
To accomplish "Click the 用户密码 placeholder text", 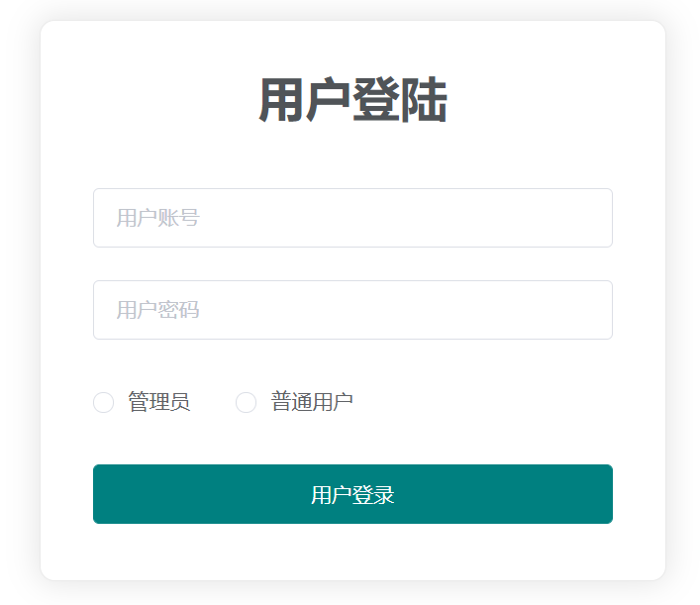I will (x=157, y=310).
